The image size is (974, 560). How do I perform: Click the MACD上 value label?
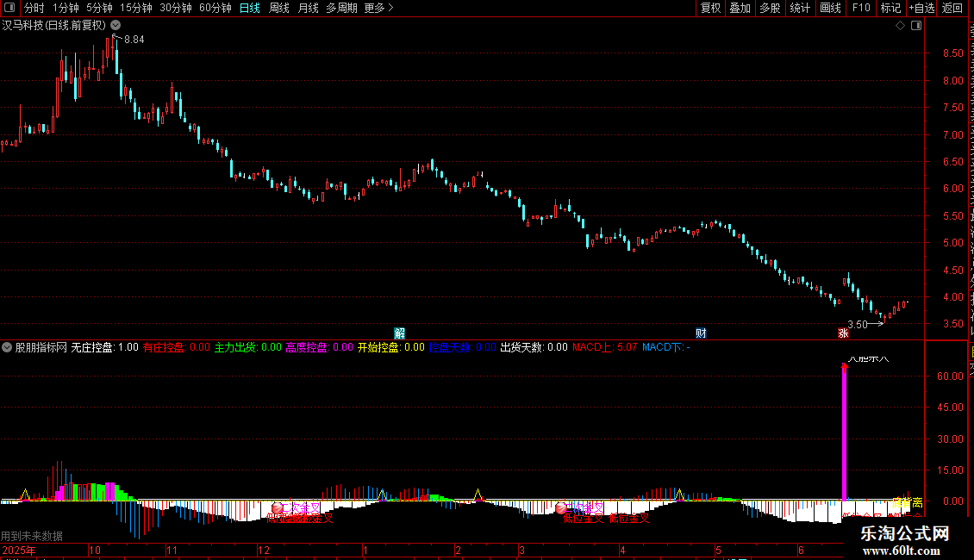coord(604,347)
